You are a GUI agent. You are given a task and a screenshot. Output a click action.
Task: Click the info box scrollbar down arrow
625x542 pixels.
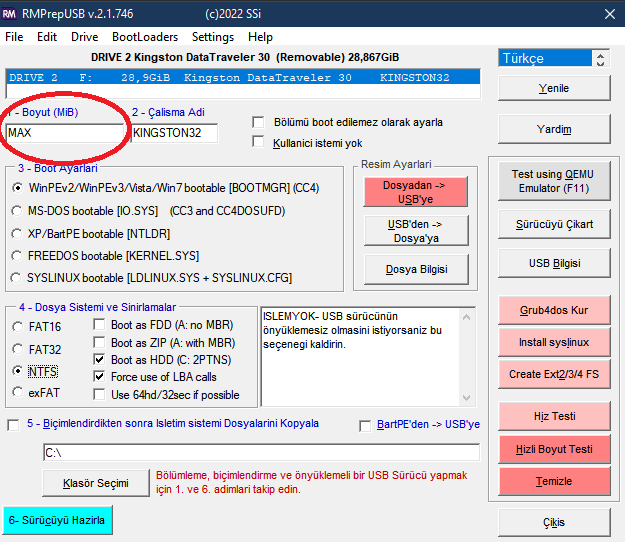[467, 397]
